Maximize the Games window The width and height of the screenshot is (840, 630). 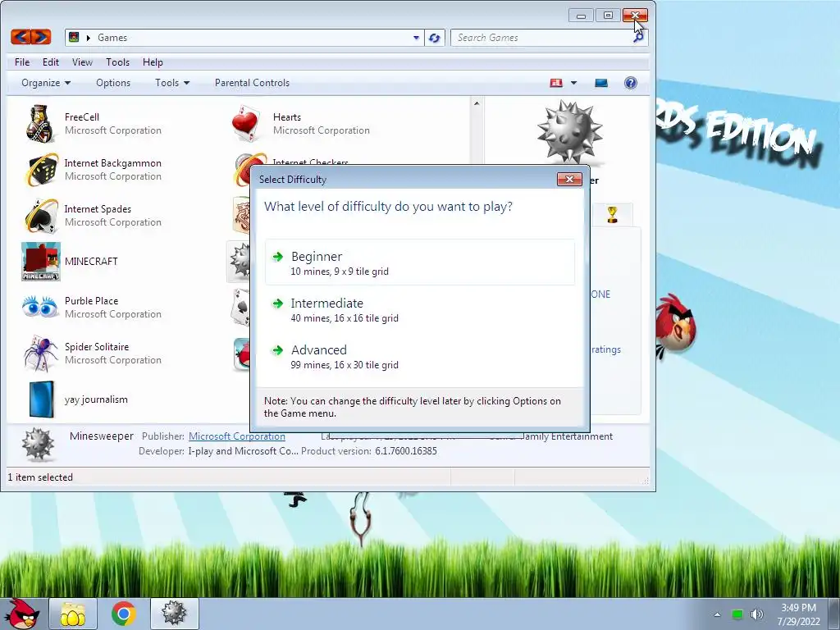[x=608, y=16]
